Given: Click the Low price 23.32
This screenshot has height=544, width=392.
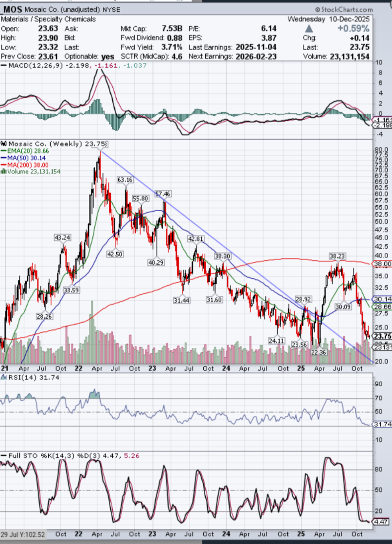Looking at the screenshot, I should click(48, 47).
